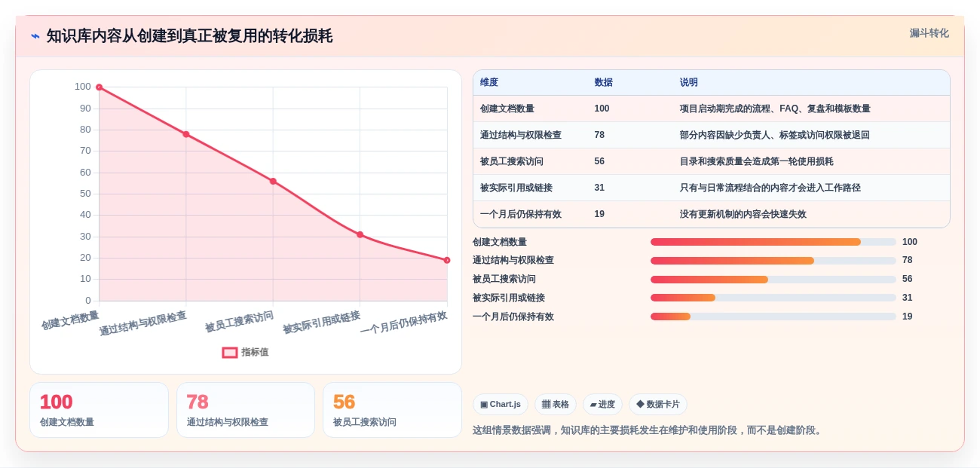Image resolution: width=980 pixels, height=468 pixels.
Task: Click description 目录和搜索质量会造成第一轮使用损耗
Action: click(x=757, y=161)
